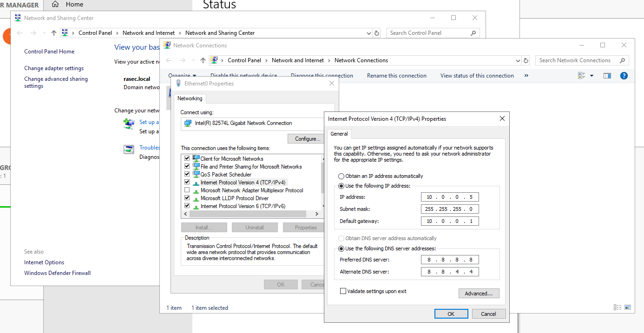Select the General tab in IPv4 Properties
Screen dimensions: 644x333
point(339,134)
